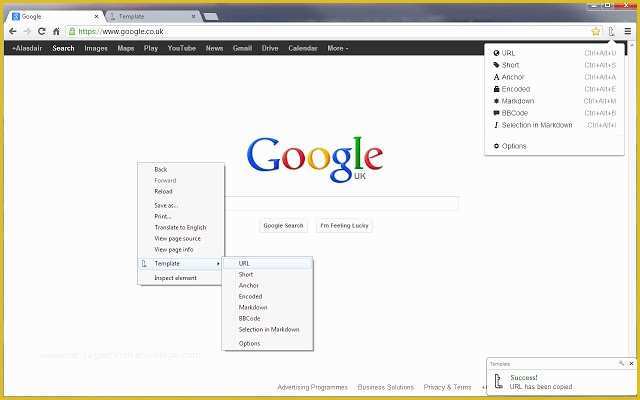Choose Translate to English in context menu
This screenshot has width=640, height=400.
tap(181, 227)
